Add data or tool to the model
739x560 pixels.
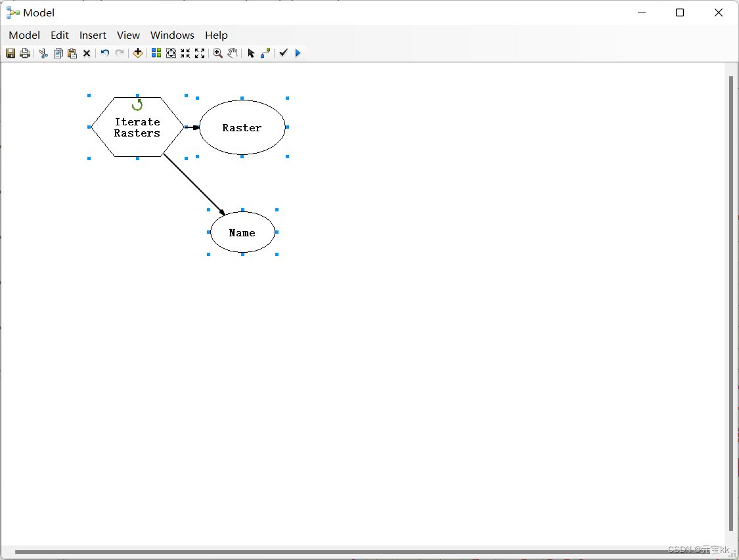point(138,53)
